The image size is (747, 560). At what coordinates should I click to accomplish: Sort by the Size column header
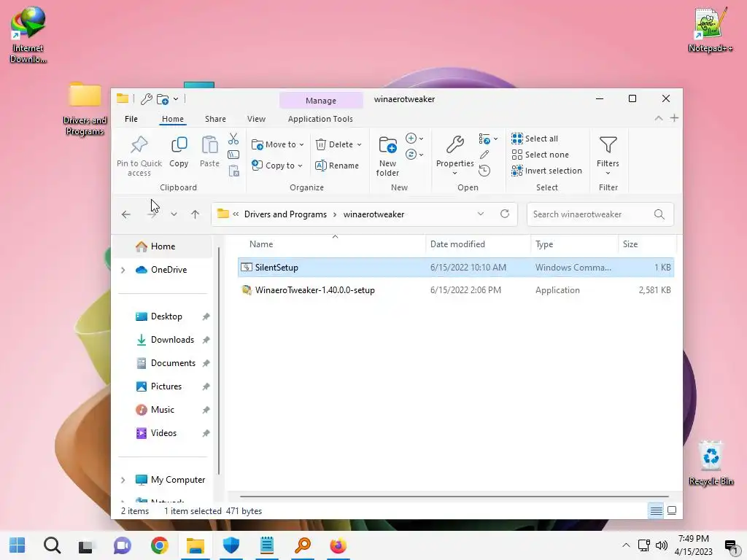[647, 244]
